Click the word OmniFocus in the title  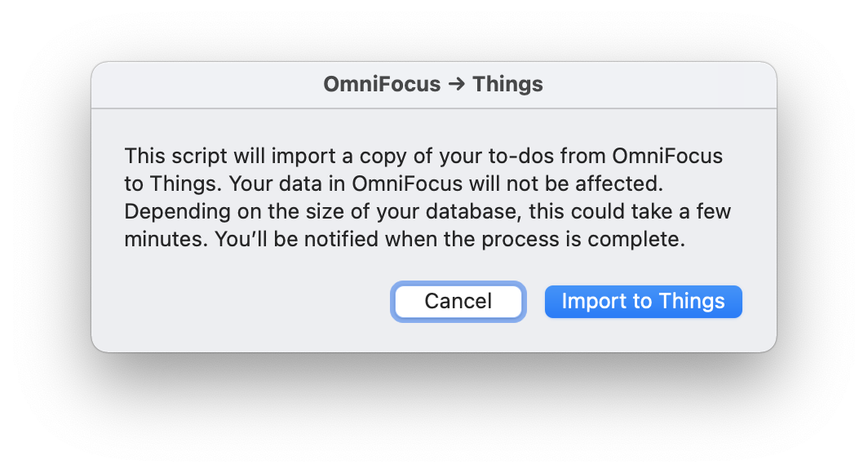[382, 84]
